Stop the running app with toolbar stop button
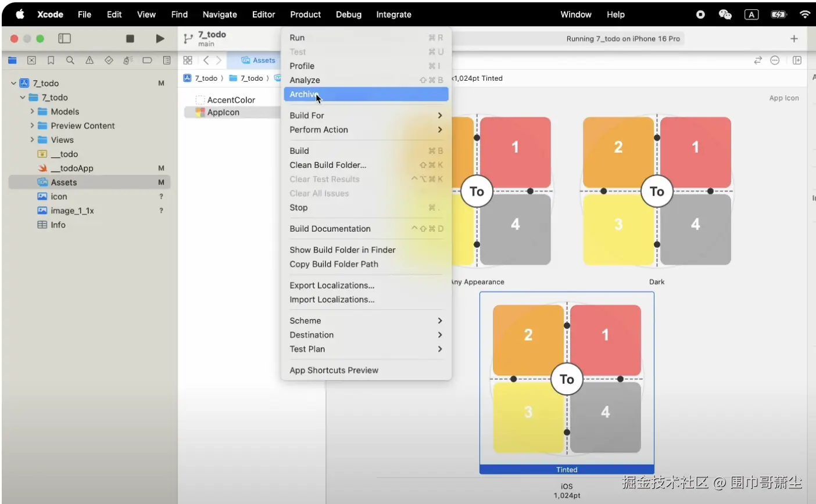The width and height of the screenshot is (816, 504). click(x=130, y=38)
